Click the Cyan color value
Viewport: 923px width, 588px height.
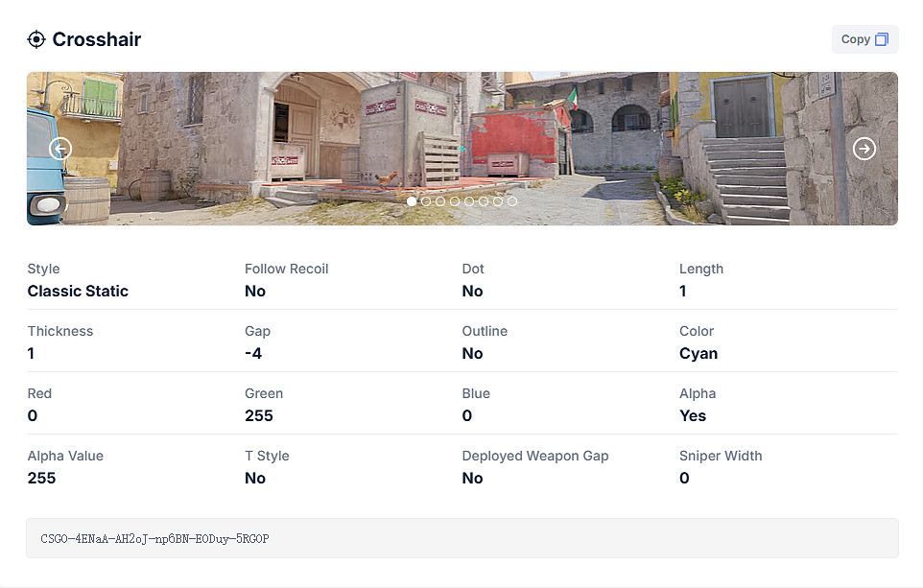tap(698, 354)
